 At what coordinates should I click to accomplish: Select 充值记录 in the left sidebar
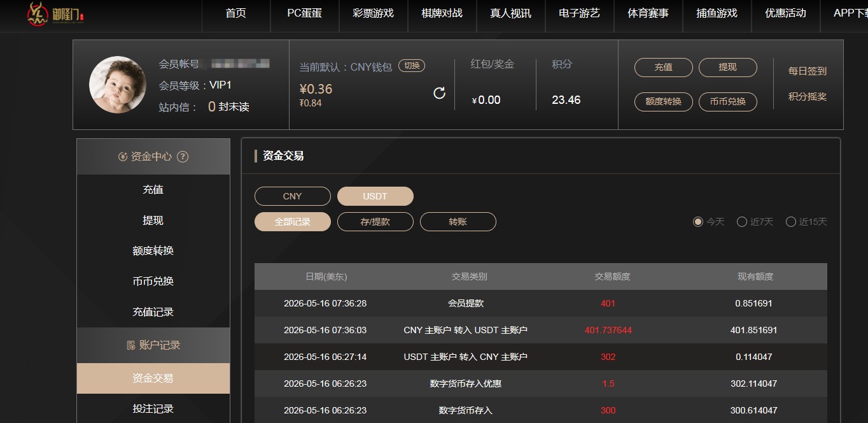(x=153, y=312)
